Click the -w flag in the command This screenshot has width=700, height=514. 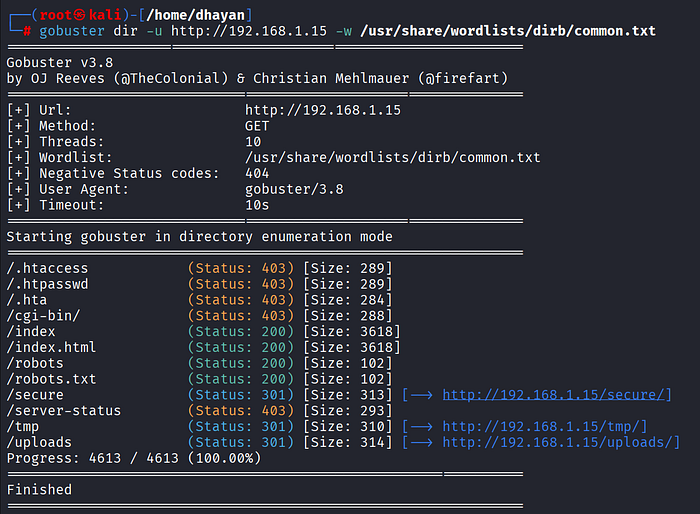(x=344, y=31)
